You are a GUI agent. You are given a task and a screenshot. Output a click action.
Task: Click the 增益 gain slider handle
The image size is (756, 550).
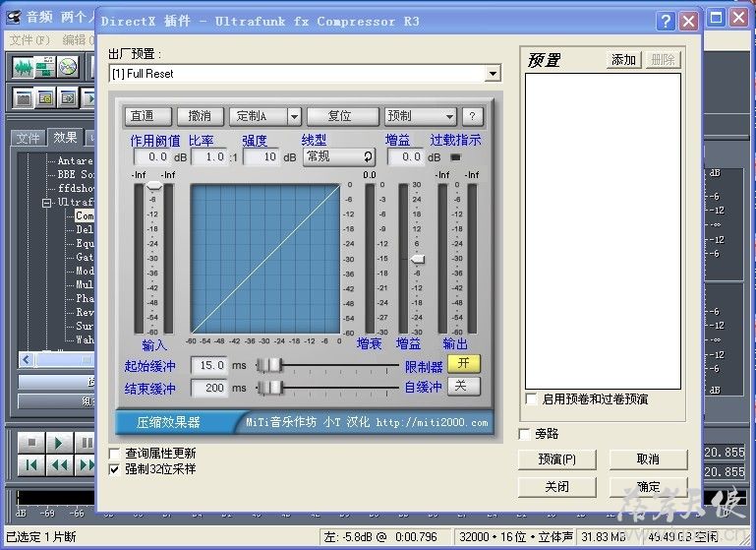417,260
